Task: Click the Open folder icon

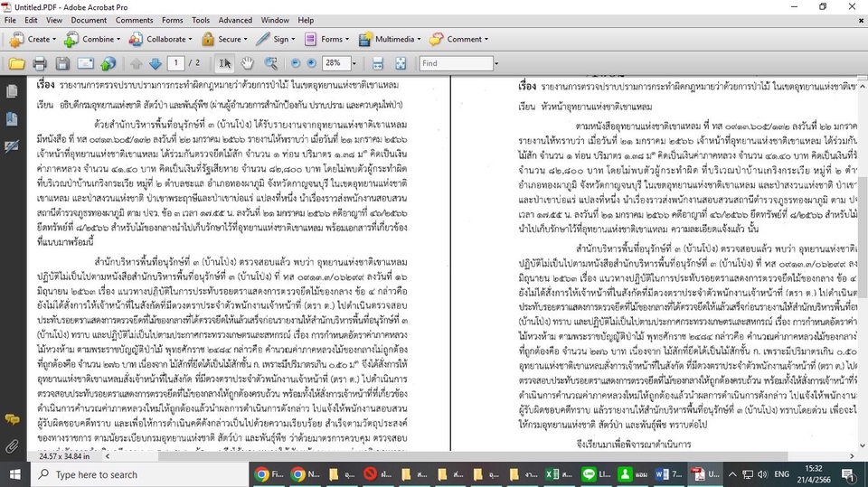Action: click(16, 63)
